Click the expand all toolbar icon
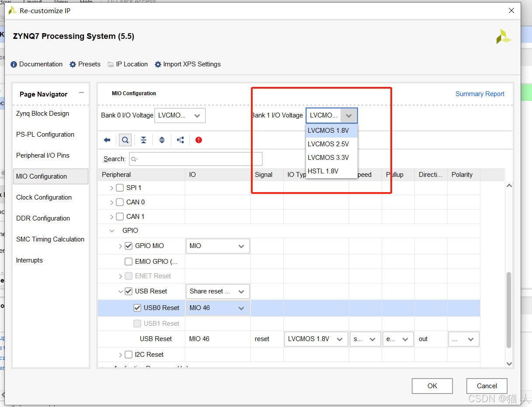Viewport: 532px width, 407px height. tap(162, 140)
